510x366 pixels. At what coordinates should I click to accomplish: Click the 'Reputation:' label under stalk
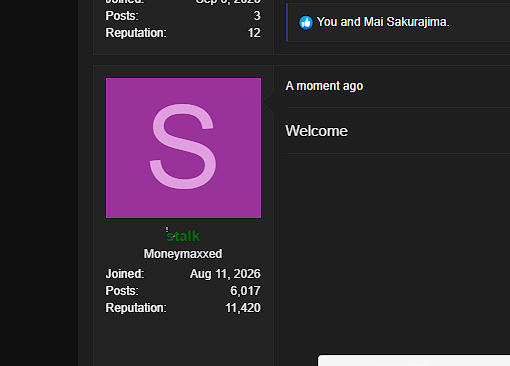click(136, 308)
